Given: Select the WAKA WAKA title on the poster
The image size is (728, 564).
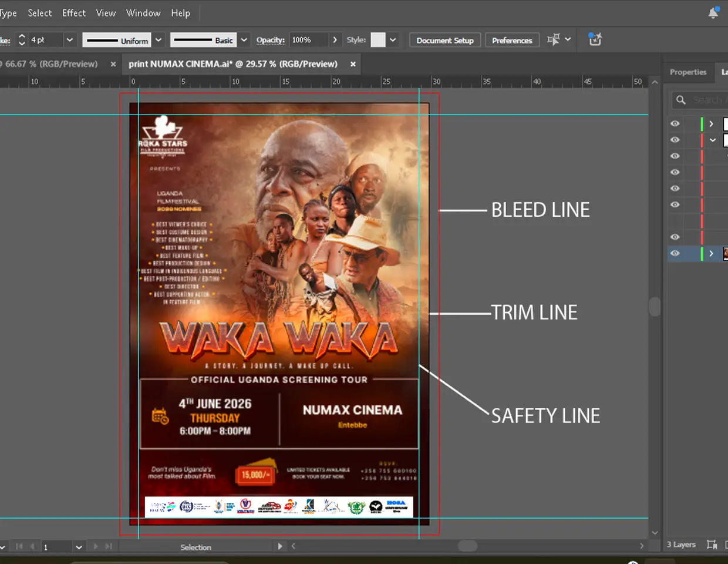Looking at the screenshot, I should (x=278, y=340).
